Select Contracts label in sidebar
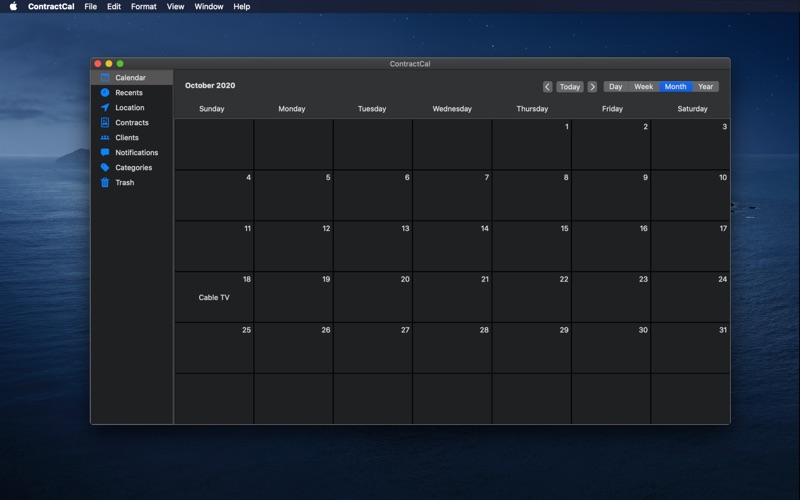The height and width of the screenshot is (500, 800). click(x=132, y=122)
